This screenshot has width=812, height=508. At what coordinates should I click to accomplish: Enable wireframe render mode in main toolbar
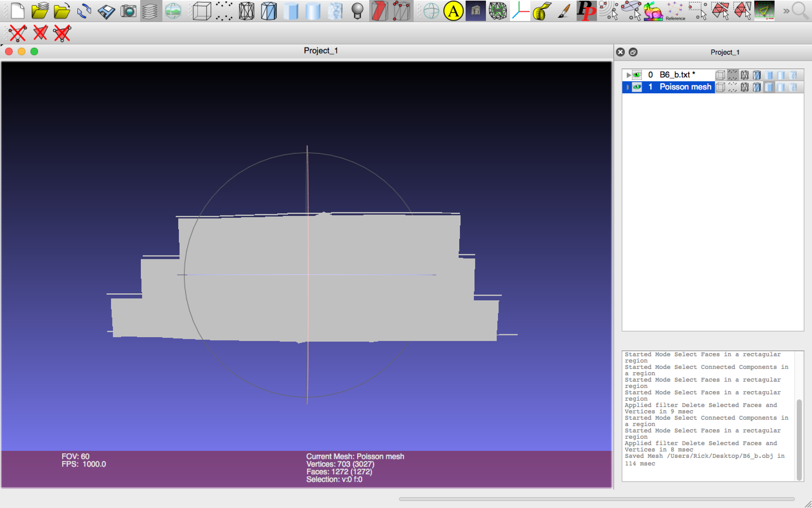[246, 11]
